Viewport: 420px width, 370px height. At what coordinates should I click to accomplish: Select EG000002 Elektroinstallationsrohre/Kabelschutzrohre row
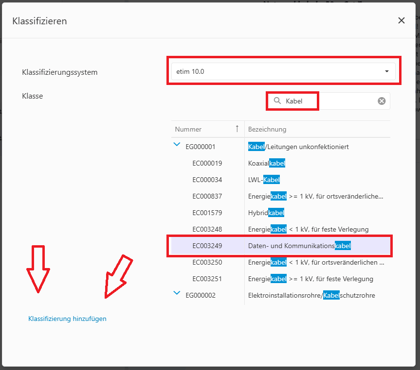(x=281, y=295)
